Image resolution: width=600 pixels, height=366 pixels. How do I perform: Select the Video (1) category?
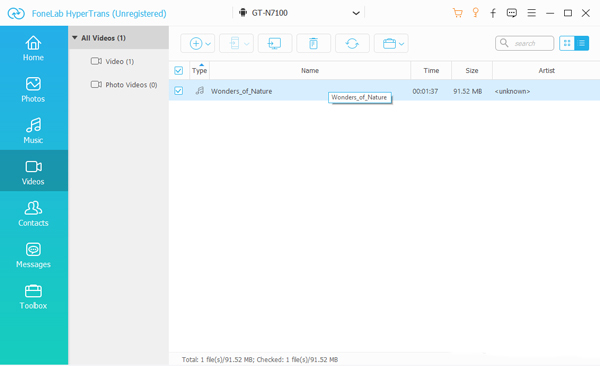point(112,61)
